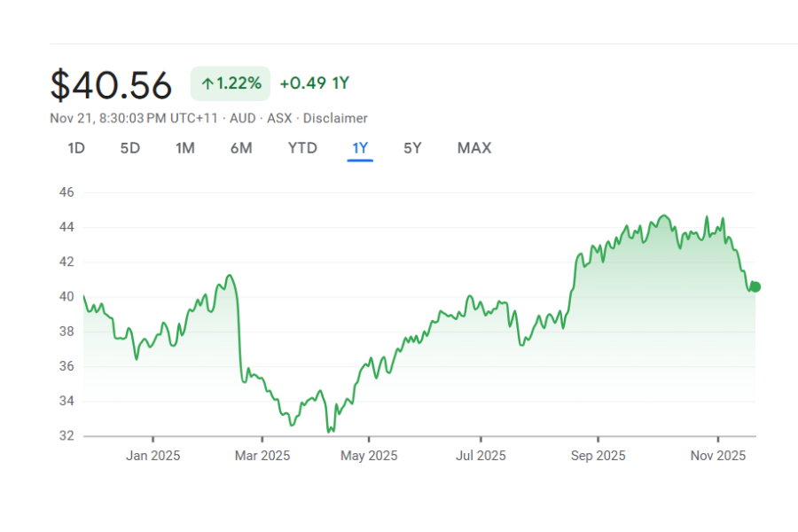Select the YTD tab
Viewport: 798px width, 532px height.
[302, 148]
